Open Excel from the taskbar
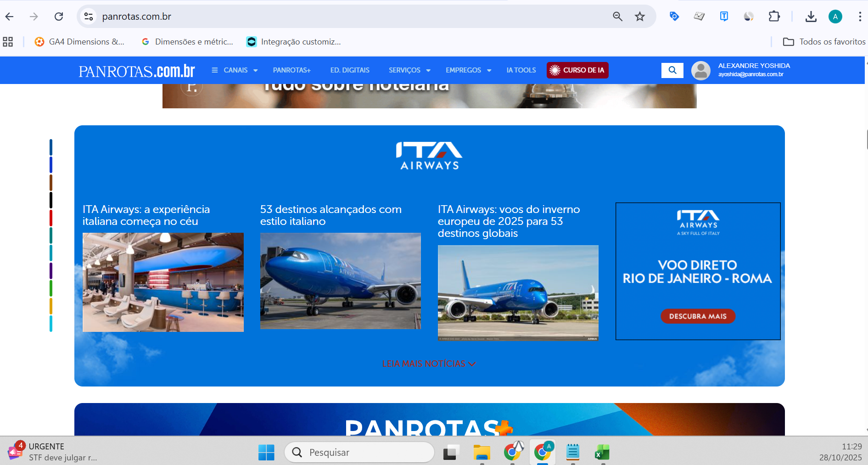868x465 pixels. (602, 452)
